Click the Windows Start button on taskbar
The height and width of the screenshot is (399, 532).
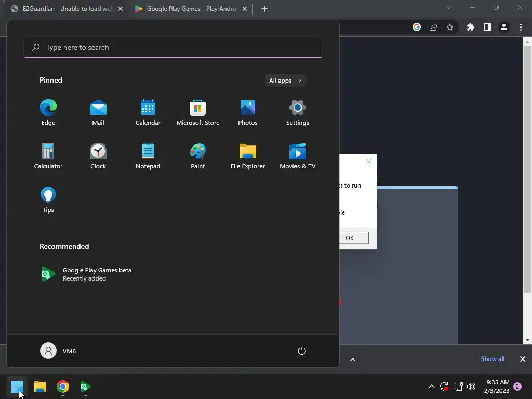17,387
